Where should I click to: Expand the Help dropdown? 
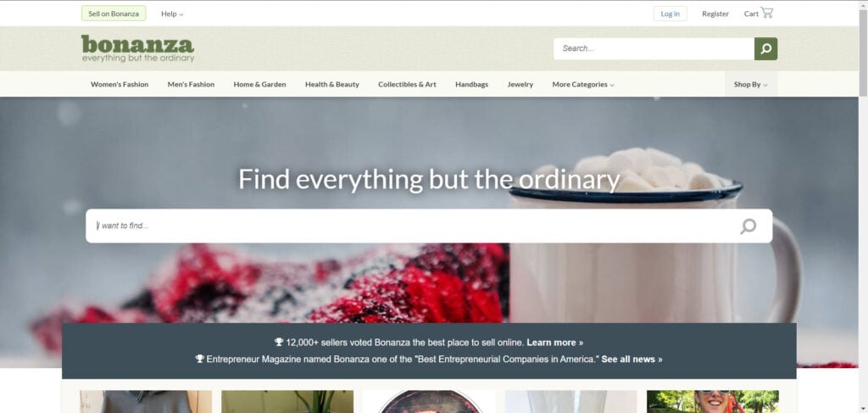(x=172, y=14)
